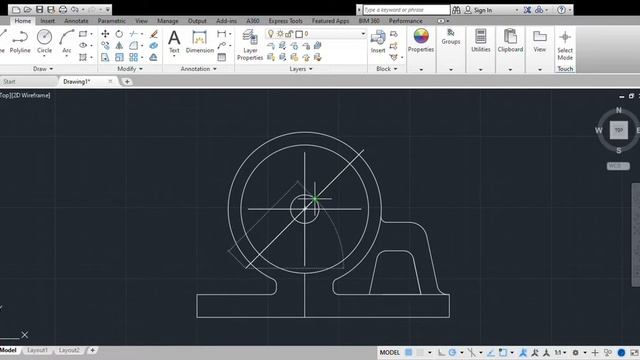Toggle polar tracking in status bar
Screen dimensions: 640x360
452,352
